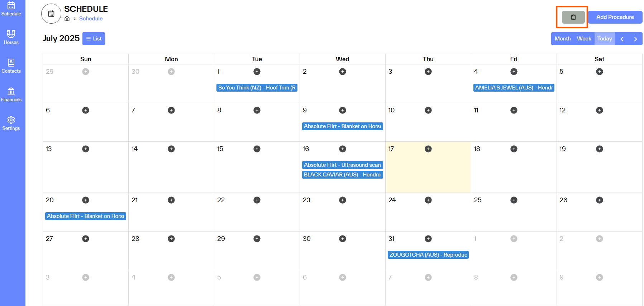Click the Add Procedure button
The image size is (644, 306).
[x=615, y=17]
